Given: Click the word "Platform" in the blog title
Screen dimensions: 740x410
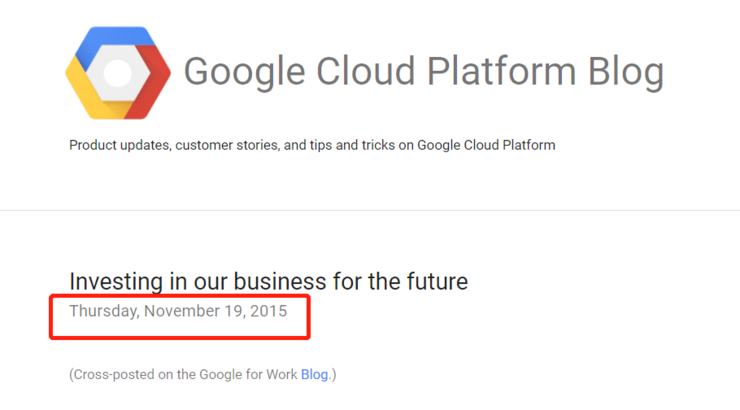Looking at the screenshot, I should 501,71.
